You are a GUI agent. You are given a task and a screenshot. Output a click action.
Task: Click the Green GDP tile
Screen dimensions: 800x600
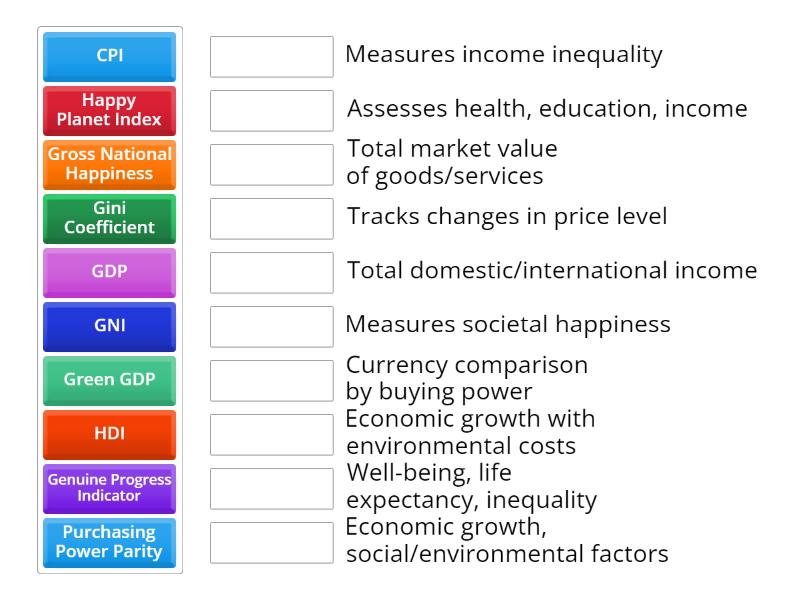pos(108,380)
